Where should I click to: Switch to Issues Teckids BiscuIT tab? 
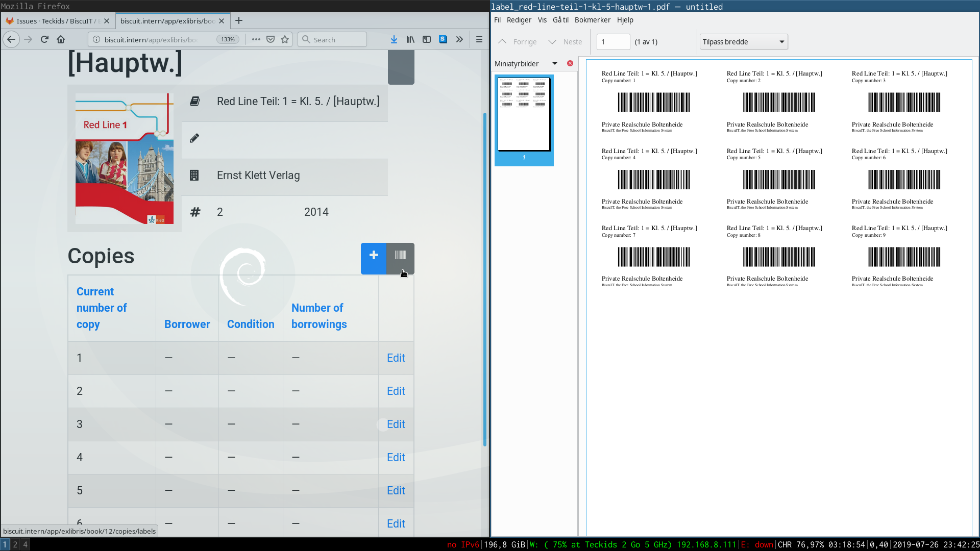tap(54, 21)
